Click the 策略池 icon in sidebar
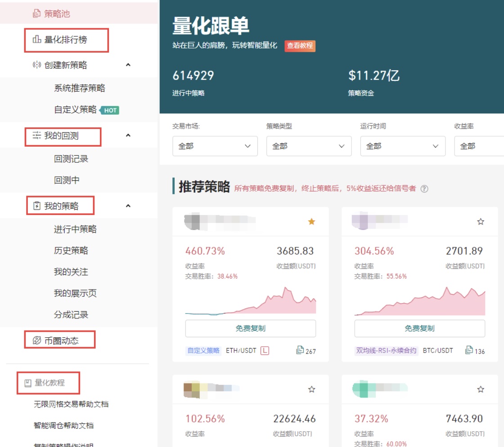 click(x=37, y=13)
